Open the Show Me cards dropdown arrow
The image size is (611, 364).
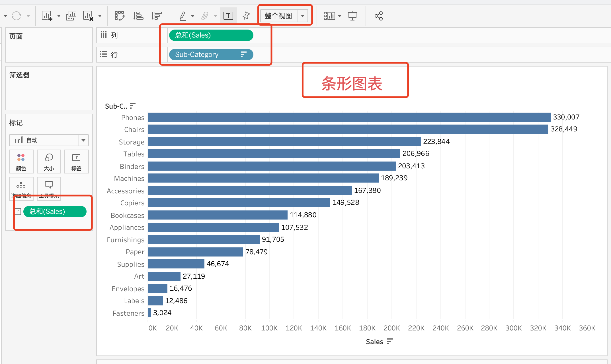click(x=340, y=16)
